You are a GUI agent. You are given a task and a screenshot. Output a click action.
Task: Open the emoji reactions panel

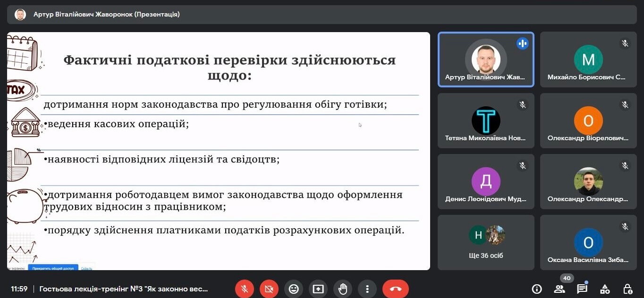click(294, 289)
